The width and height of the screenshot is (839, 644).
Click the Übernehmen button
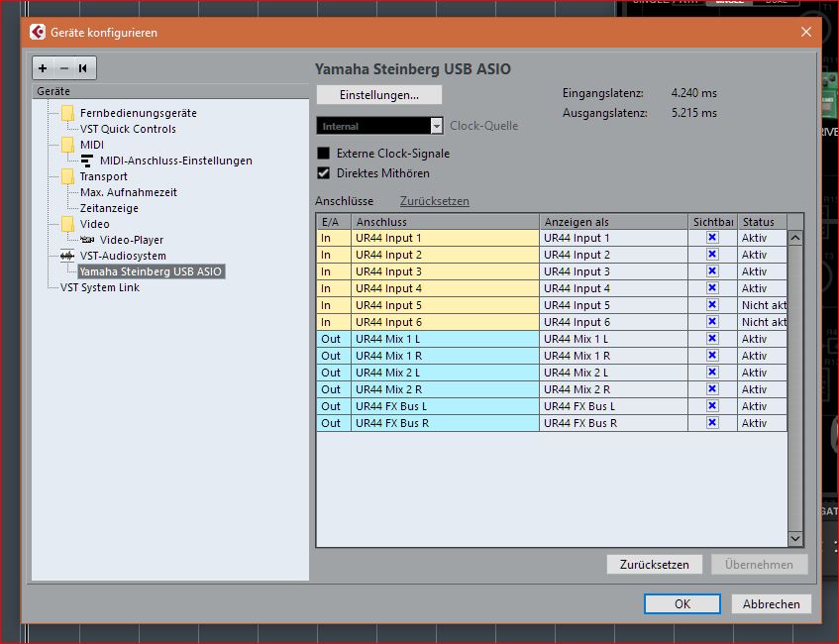(760, 564)
